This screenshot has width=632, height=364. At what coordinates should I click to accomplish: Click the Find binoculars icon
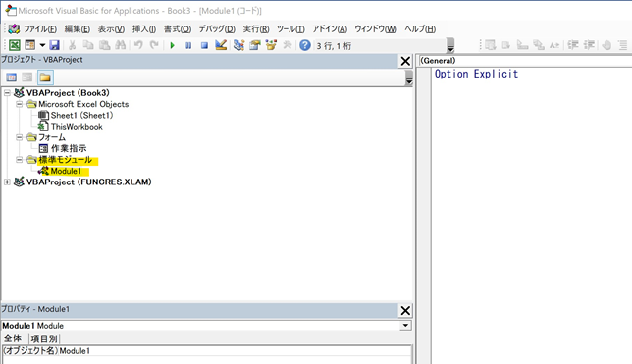[120, 45]
